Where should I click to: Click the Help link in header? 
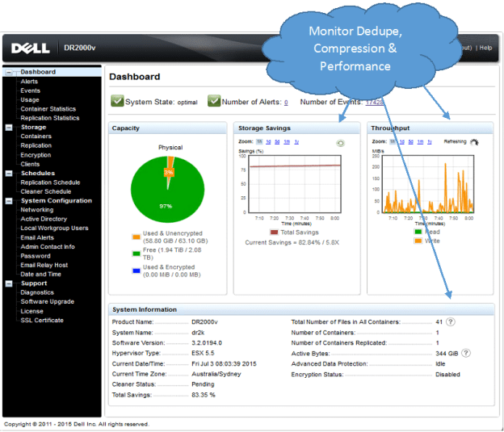(x=485, y=48)
